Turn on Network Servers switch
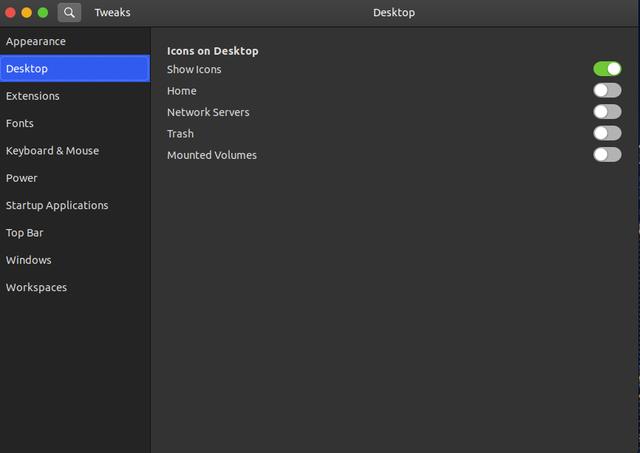Image resolution: width=640 pixels, height=453 pixels. (x=607, y=111)
